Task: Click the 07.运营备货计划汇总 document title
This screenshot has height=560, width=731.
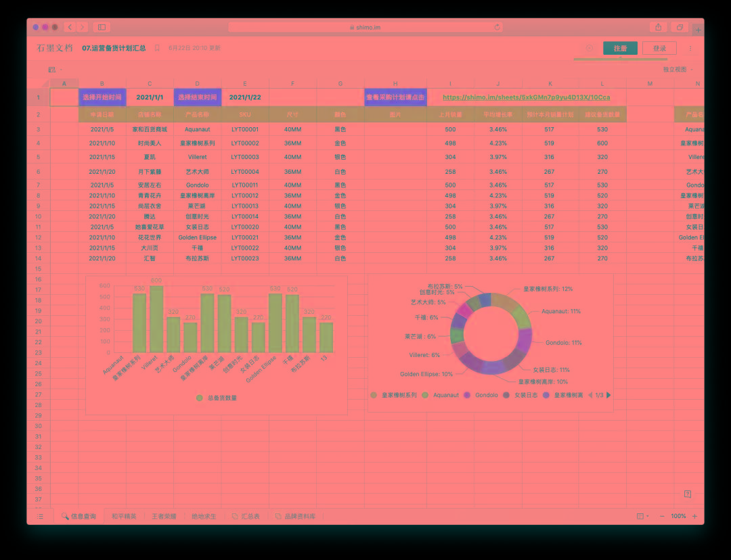Action: tap(114, 48)
